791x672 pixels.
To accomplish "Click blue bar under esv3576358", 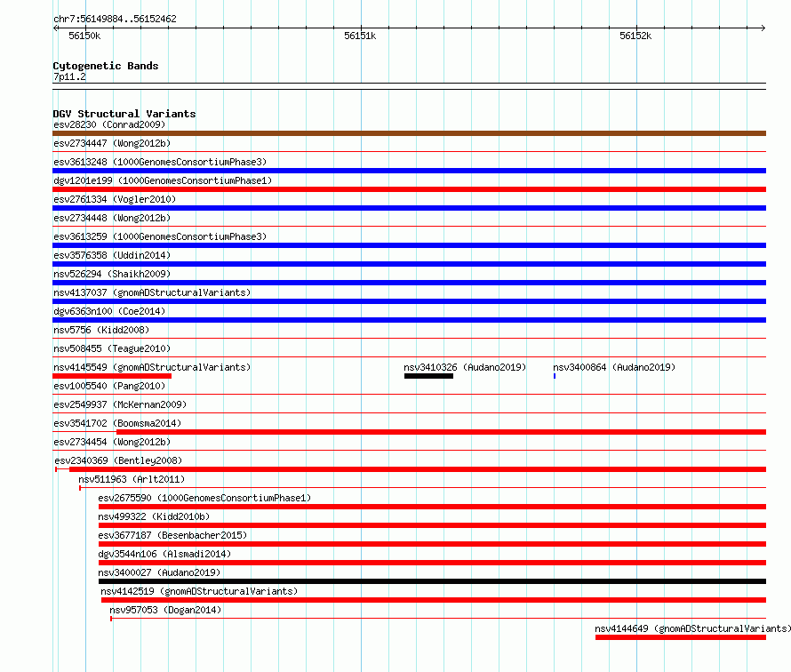I will click(409, 264).
